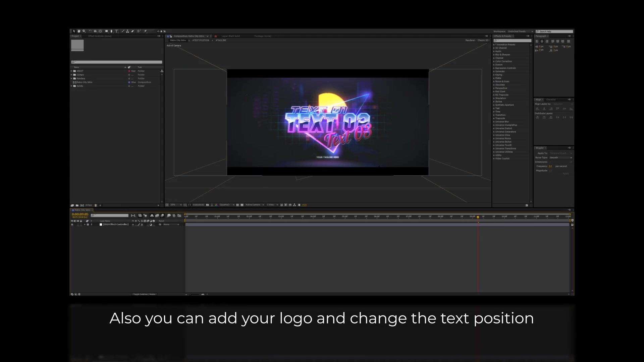Expand the Solids folder
This screenshot has height=362, width=644.
(71, 86)
